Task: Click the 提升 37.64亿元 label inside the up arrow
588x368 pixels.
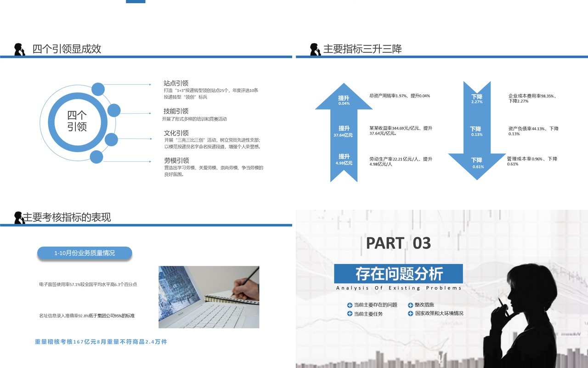Action: pos(344,131)
